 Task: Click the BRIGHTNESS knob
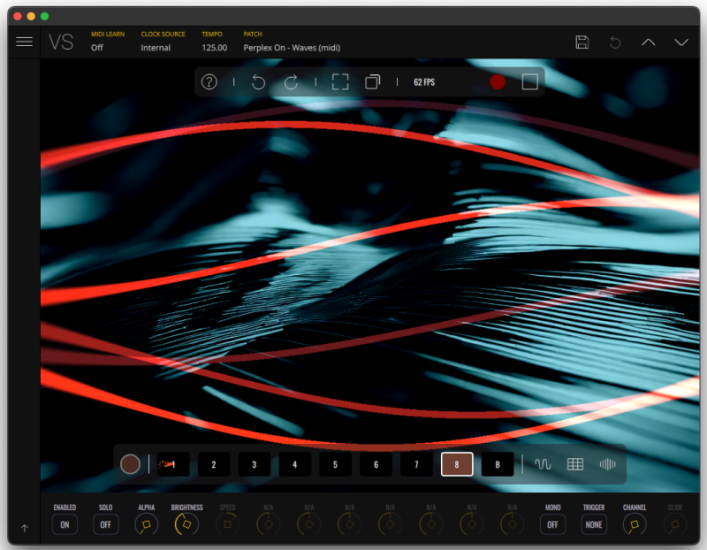tap(186, 523)
